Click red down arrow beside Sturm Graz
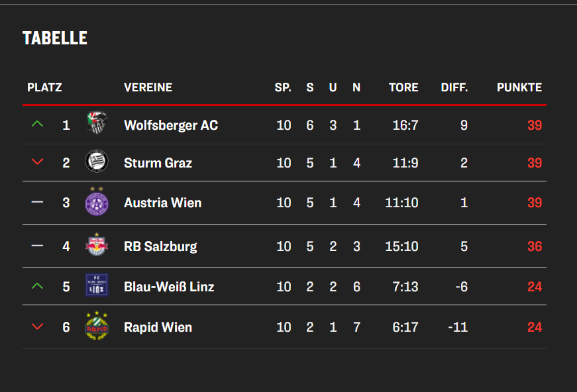 38,162
